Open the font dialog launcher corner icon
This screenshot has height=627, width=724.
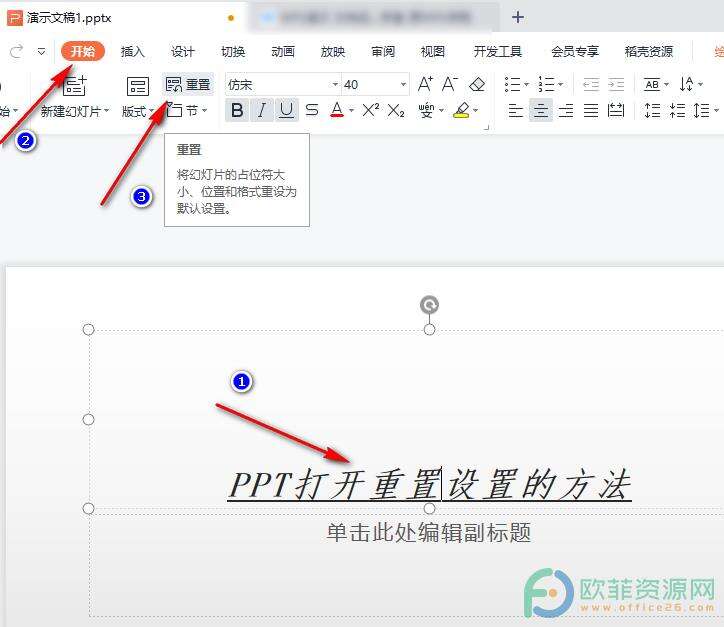(x=486, y=127)
